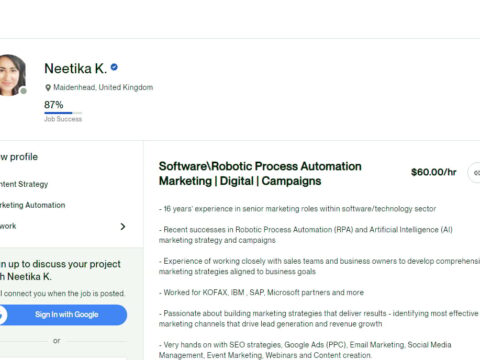Click the blue verified badge next to Neetika K.
Screen dimensions: 480x360
[x=114, y=67]
